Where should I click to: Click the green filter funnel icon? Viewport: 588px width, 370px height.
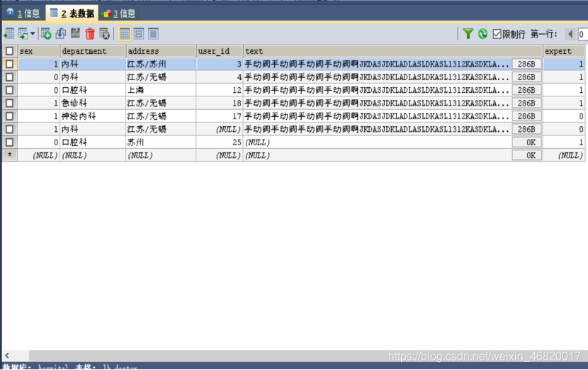coord(468,34)
